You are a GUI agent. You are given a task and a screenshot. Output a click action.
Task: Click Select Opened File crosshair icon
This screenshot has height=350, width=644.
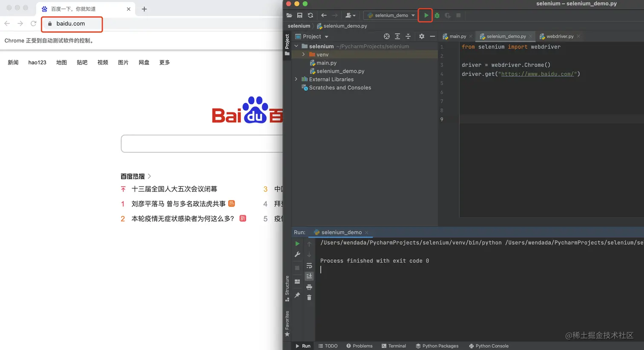pyautogui.click(x=387, y=37)
